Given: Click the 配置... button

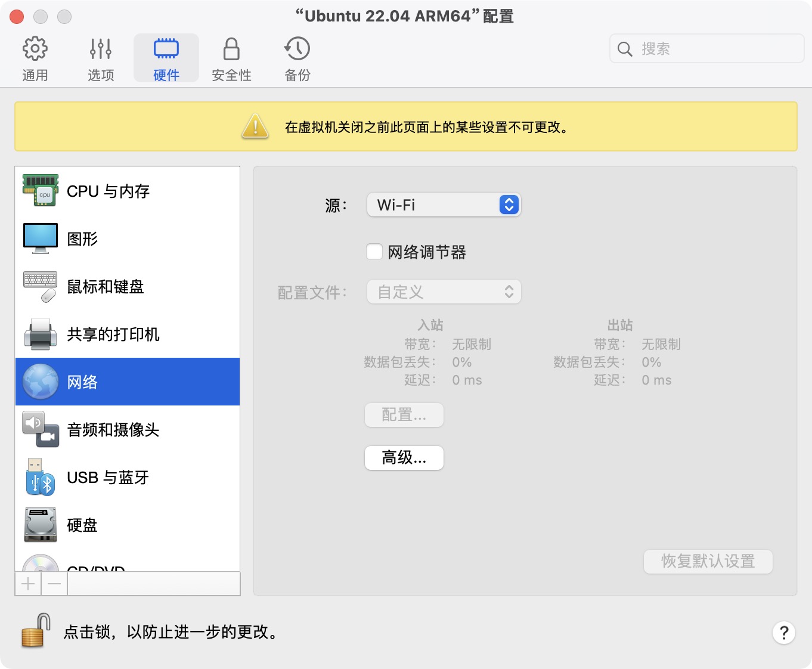Looking at the screenshot, I should (x=404, y=415).
